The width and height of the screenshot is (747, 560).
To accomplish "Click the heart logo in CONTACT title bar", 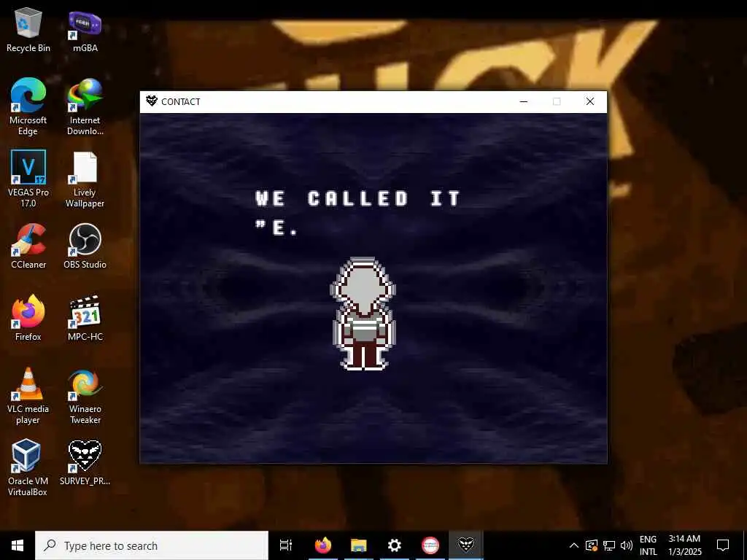I will [x=152, y=101].
